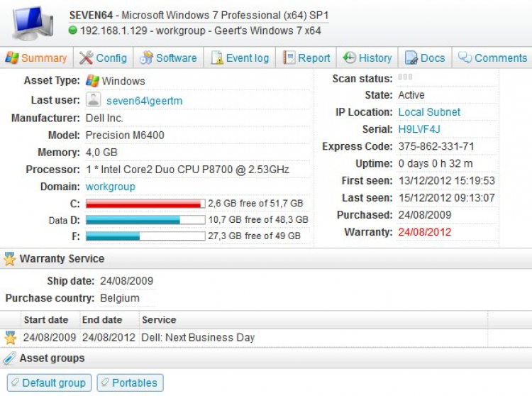Click the Start date column header

(46, 319)
